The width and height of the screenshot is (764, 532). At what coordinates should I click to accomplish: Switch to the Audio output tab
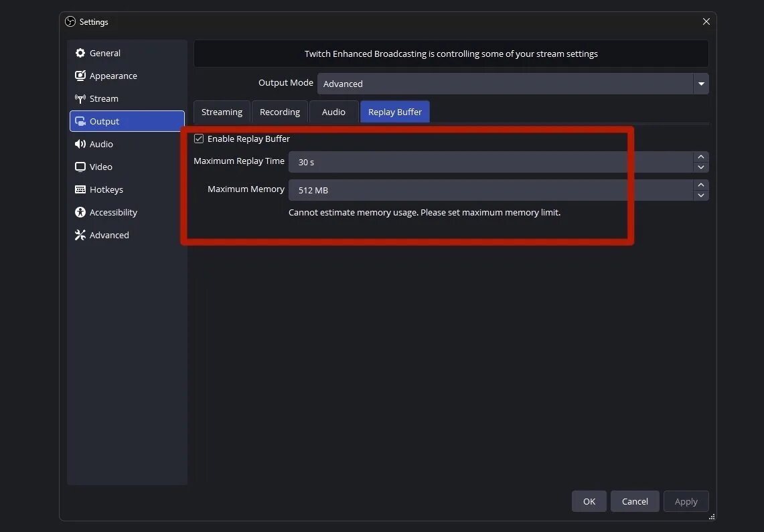click(333, 112)
